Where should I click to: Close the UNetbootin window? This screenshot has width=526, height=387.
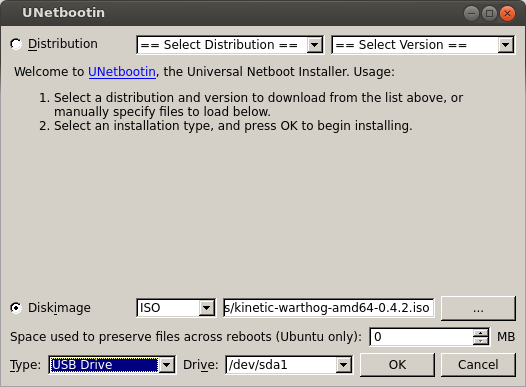tap(508, 14)
